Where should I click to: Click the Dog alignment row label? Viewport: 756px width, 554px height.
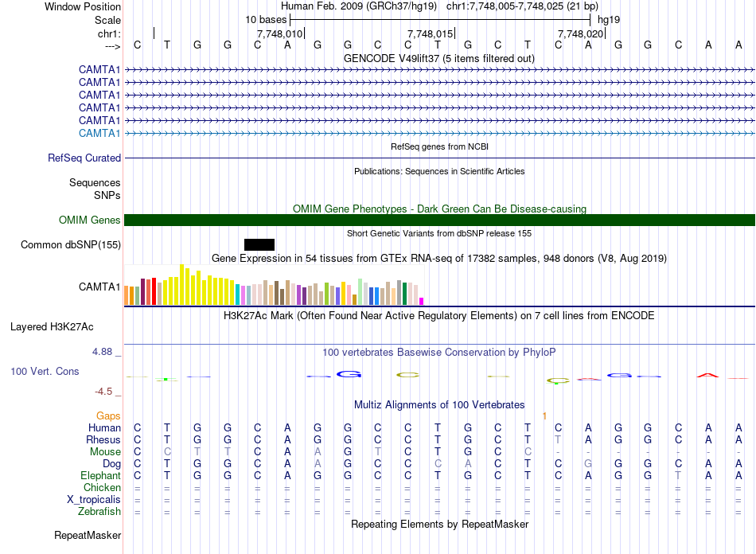[x=112, y=463]
